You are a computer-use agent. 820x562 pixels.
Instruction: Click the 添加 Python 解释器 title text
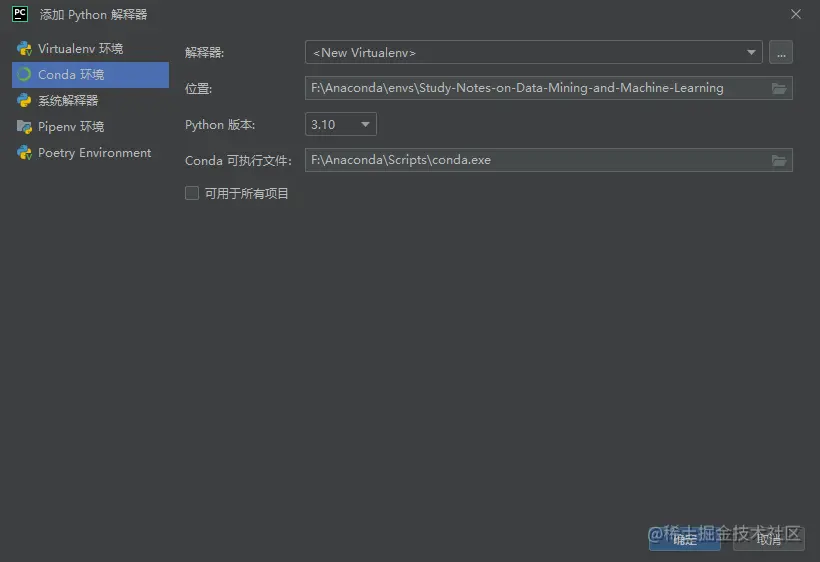[x=94, y=15]
